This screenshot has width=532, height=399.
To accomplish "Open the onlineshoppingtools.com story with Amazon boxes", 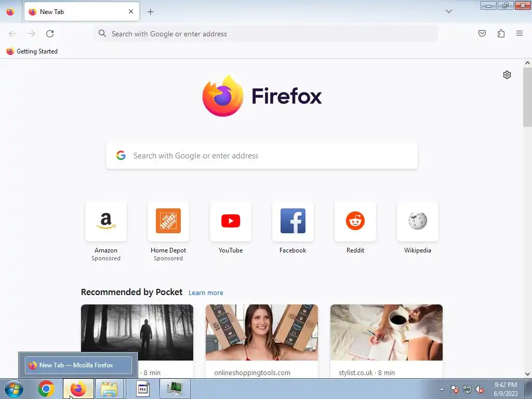I will pyautogui.click(x=262, y=332).
